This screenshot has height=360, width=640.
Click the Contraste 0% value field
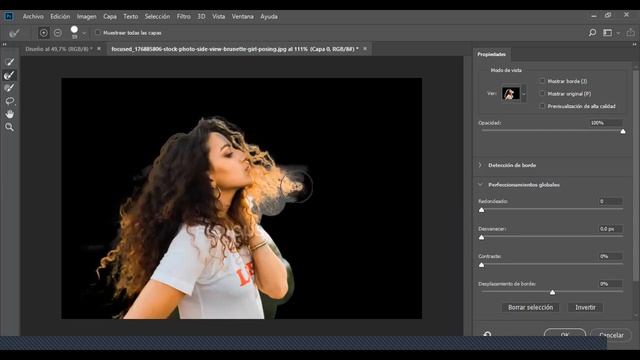[611, 256]
